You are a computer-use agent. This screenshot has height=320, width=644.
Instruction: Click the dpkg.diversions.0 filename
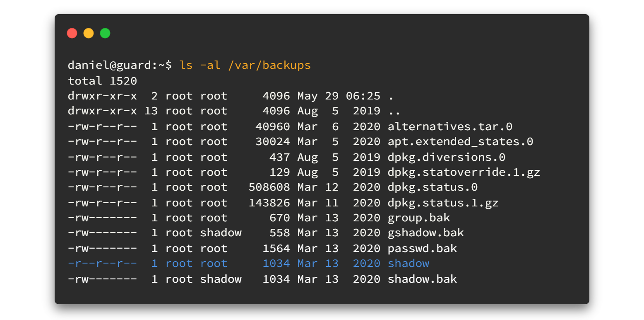click(x=446, y=157)
